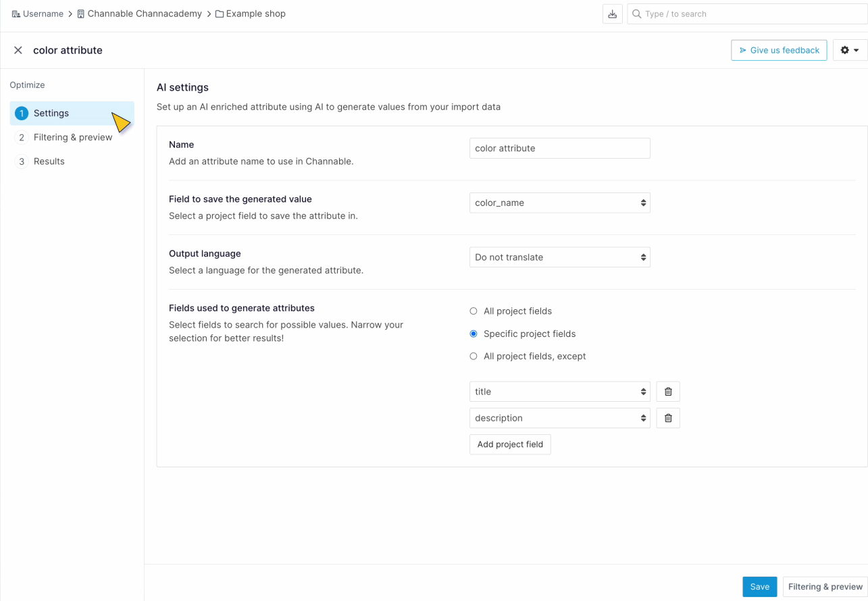868x601 pixels.
Task: Click the Example shop folder icon in breadcrumb
Action: click(x=218, y=14)
